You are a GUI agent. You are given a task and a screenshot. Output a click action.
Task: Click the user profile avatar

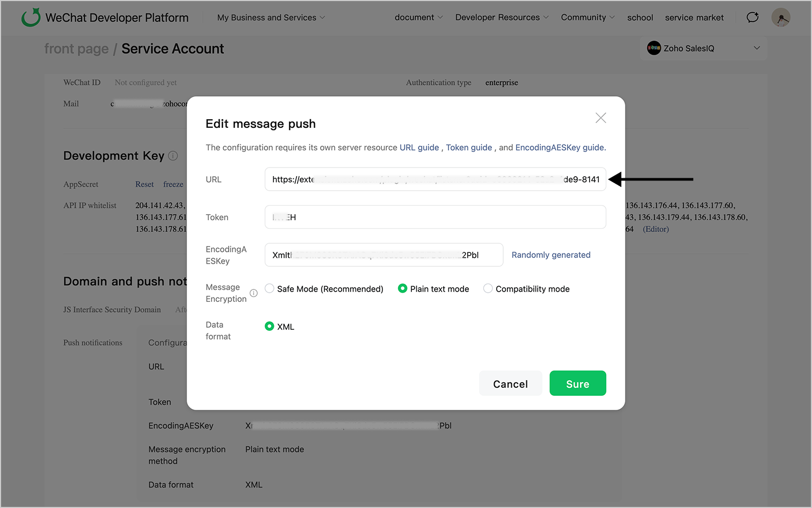780,17
